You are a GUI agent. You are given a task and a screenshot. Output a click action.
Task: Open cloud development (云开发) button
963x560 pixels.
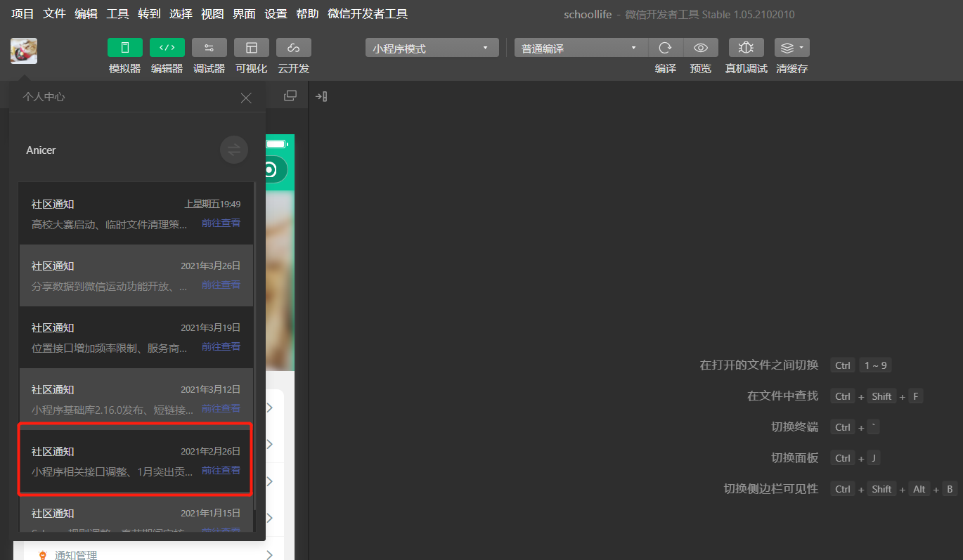[294, 48]
